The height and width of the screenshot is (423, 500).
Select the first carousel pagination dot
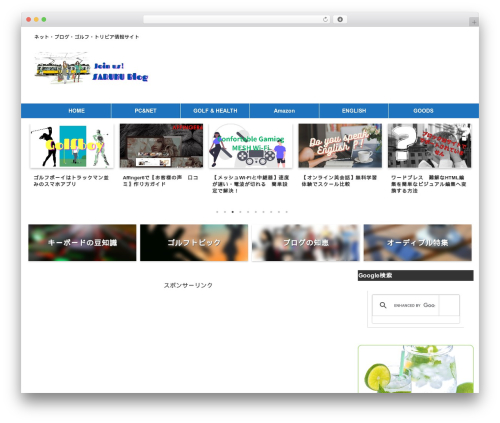tap(217, 212)
